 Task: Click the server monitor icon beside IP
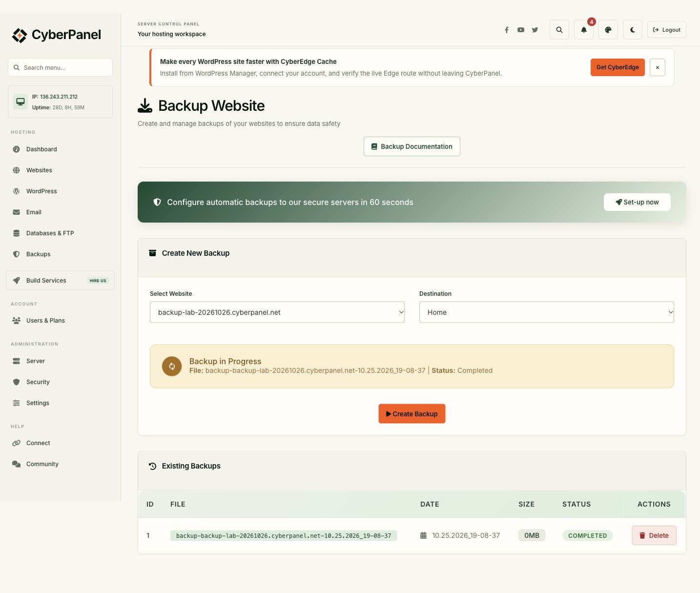[x=21, y=102]
